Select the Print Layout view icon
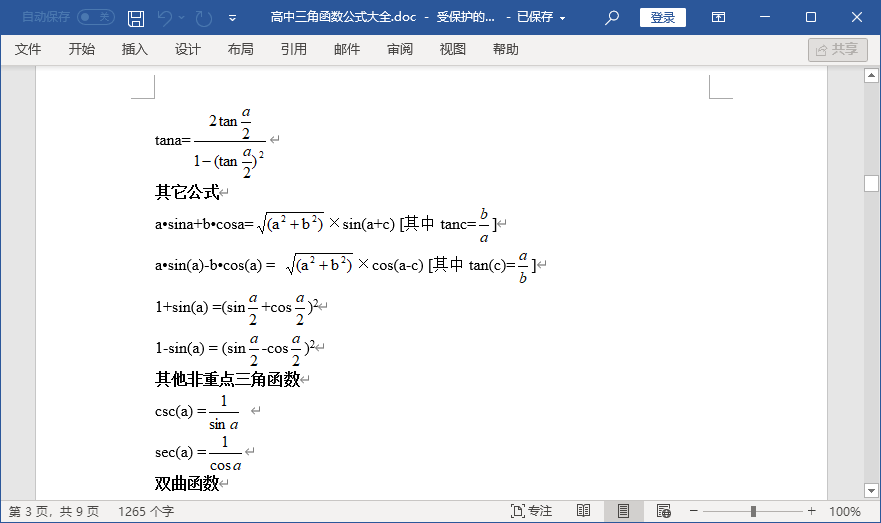Screen dimensions: 881x523 623,511
